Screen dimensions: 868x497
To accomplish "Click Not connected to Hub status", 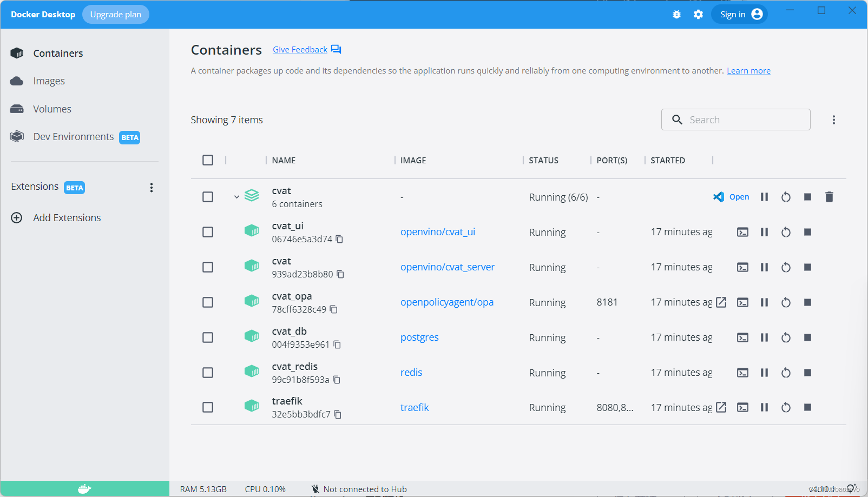I will click(359, 489).
